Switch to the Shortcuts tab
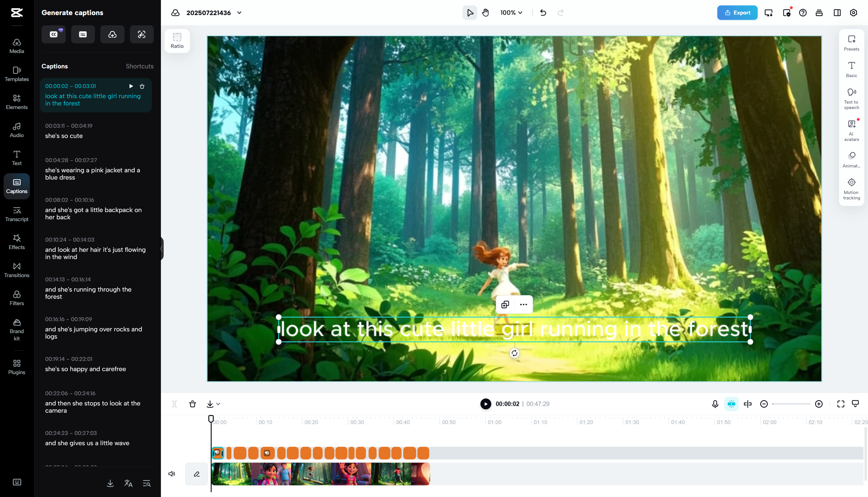 (139, 66)
